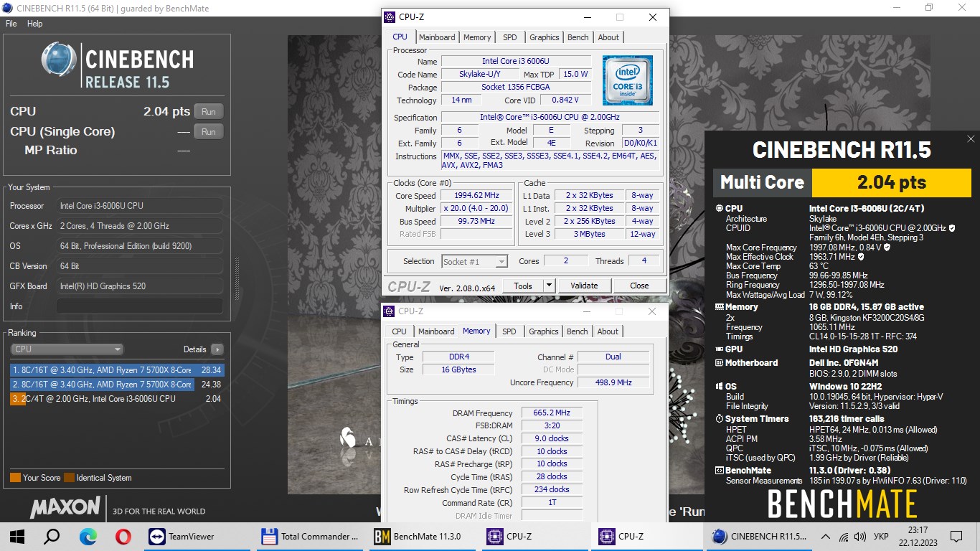Click Cinebench app icon in title bar
Image resolution: width=980 pixels, height=551 pixels.
[x=8, y=8]
